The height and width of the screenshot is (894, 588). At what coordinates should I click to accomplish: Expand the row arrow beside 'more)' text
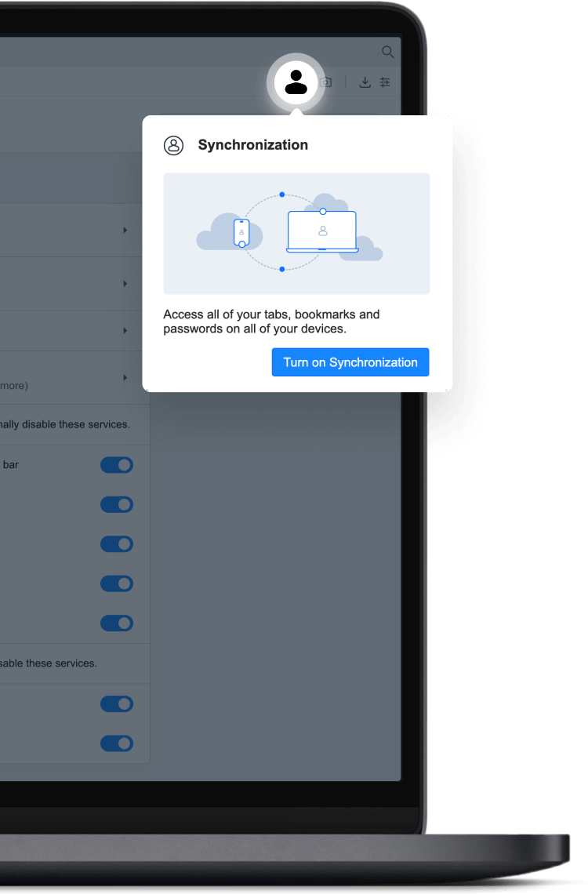click(x=125, y=378)
